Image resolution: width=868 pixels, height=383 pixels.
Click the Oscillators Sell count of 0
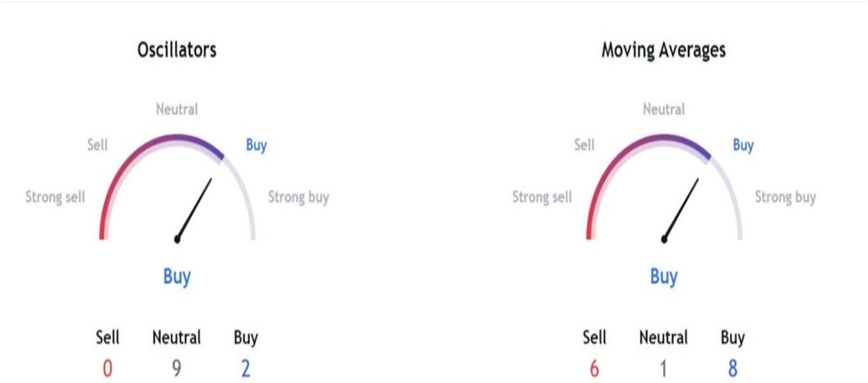point(107,368)
